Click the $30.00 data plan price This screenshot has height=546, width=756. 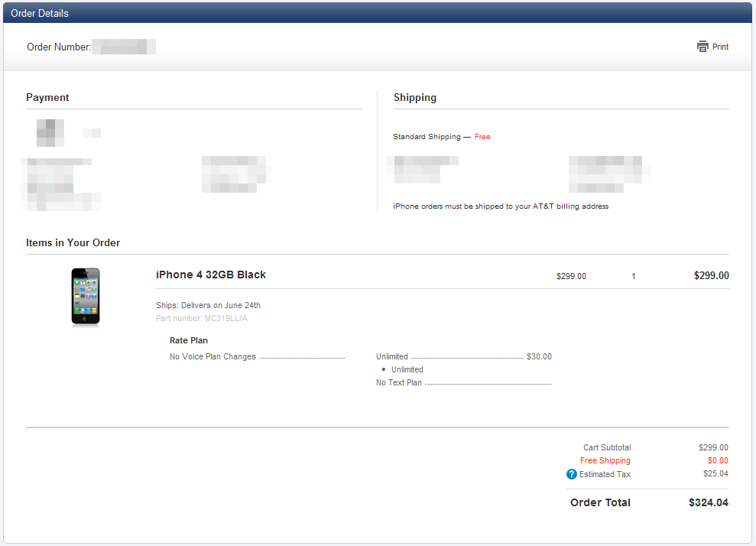pos(539,356)
